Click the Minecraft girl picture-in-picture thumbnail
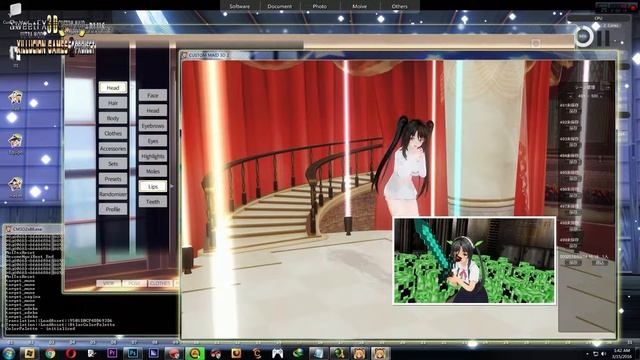Image resolution: width=640 pixels, height=360 pixels. (x=474, y=261)
